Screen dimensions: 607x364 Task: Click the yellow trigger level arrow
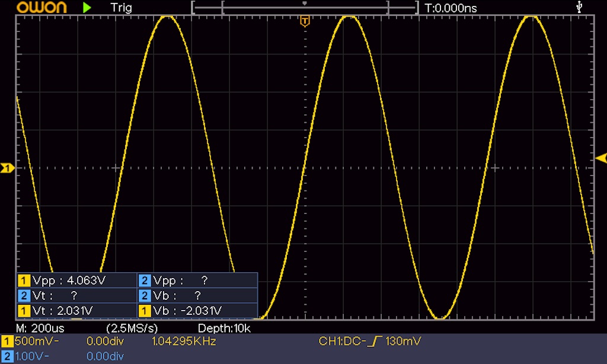coord(601,158)
